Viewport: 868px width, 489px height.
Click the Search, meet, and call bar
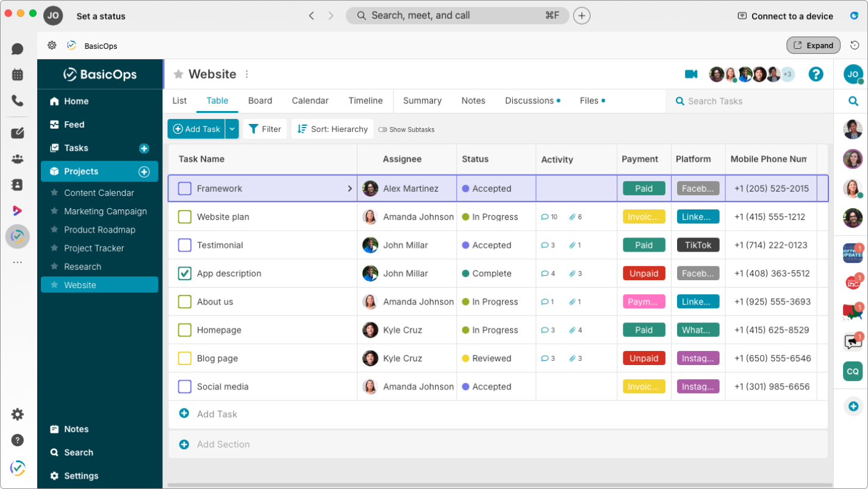click(x=457, y=16)
